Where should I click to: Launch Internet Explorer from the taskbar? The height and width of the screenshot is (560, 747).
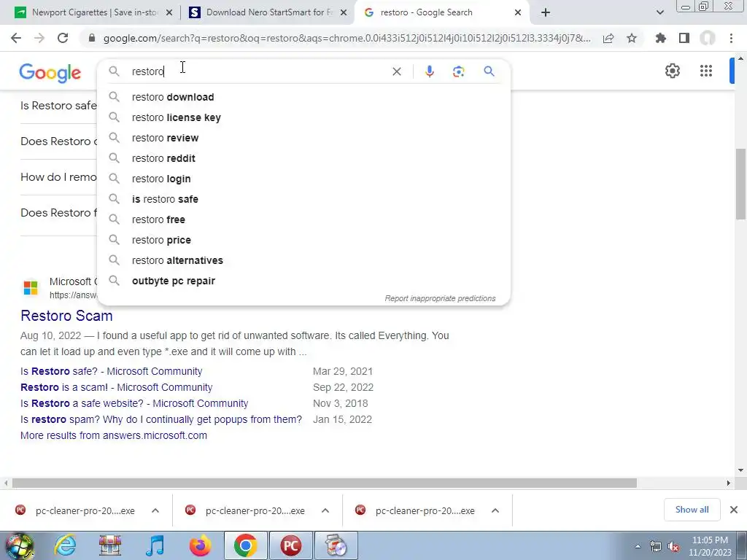pyautogui.click(x=65, y=545)
